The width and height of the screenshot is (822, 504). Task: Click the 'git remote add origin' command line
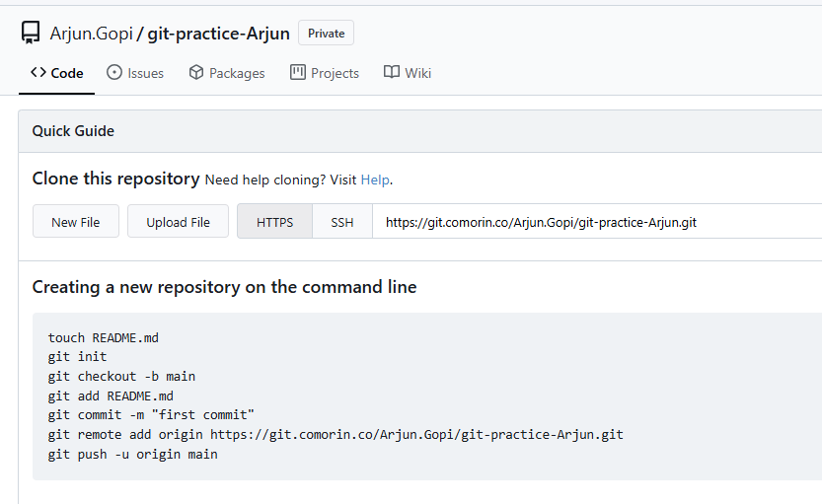point(335,434)
